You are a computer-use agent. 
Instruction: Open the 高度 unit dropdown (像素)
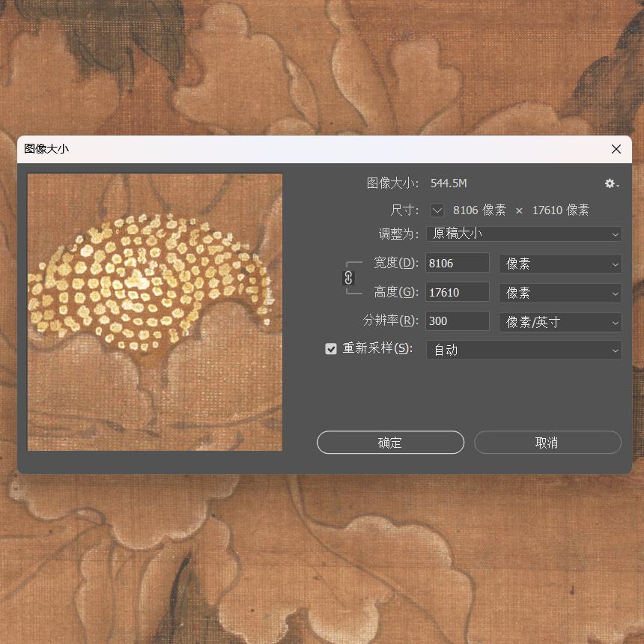tap(560, 293)
